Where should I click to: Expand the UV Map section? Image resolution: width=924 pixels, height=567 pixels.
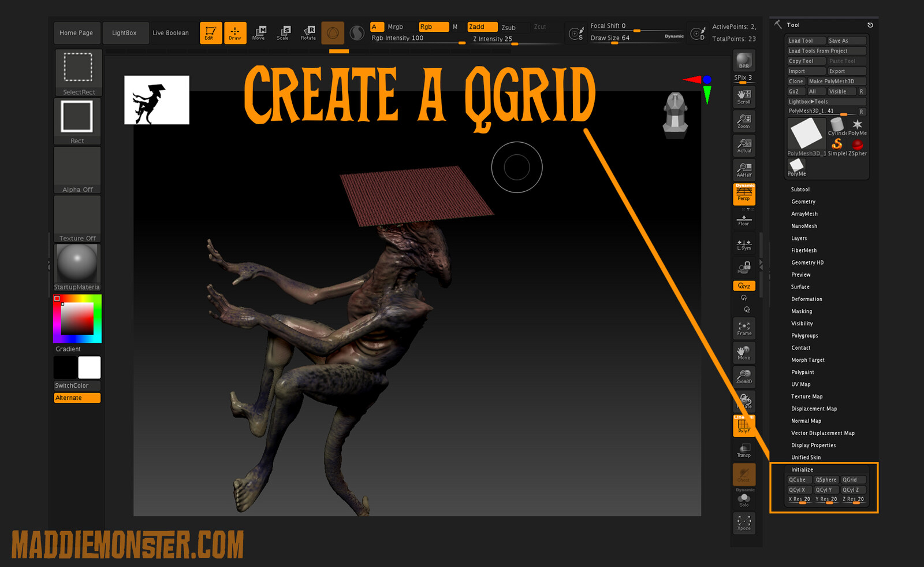pos(801,384)
